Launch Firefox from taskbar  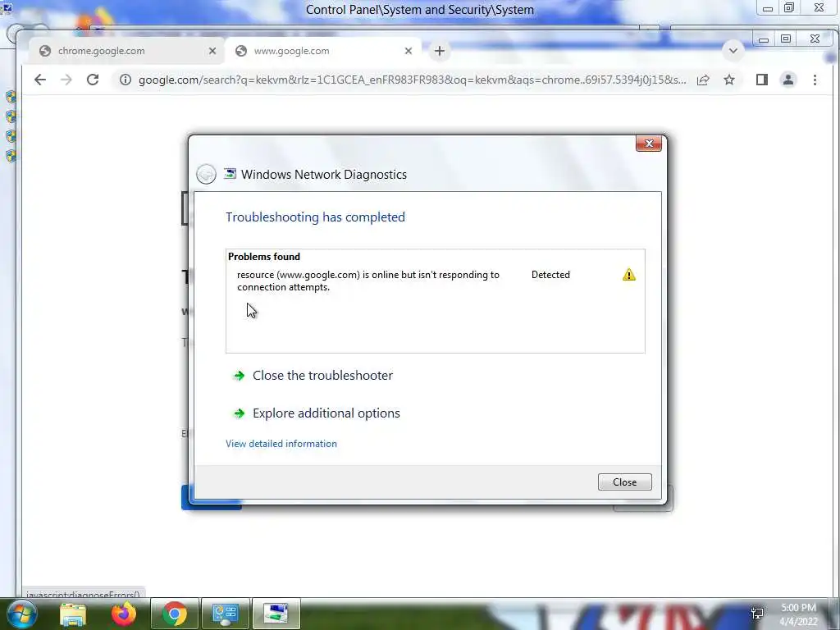tap(123, 614)
